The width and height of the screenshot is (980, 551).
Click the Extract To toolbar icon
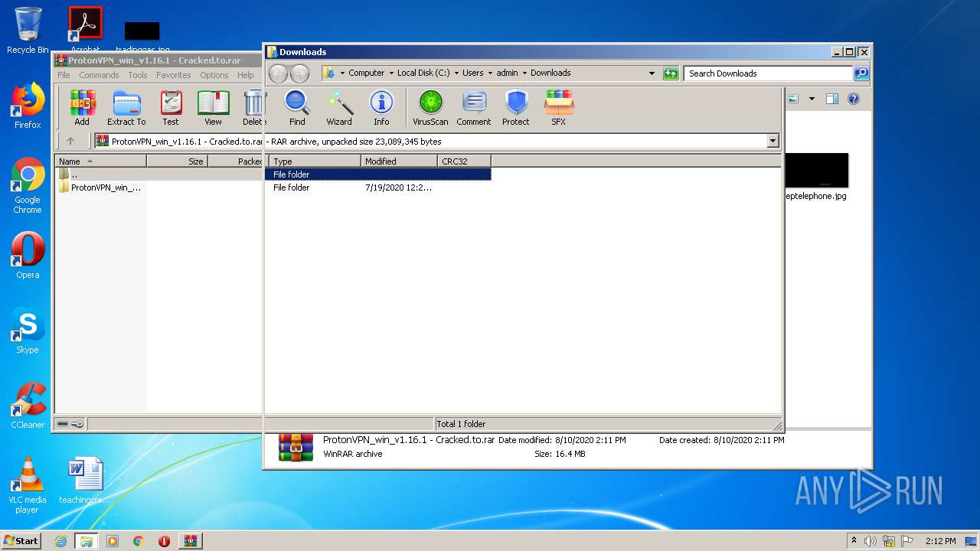pos(126,107)
